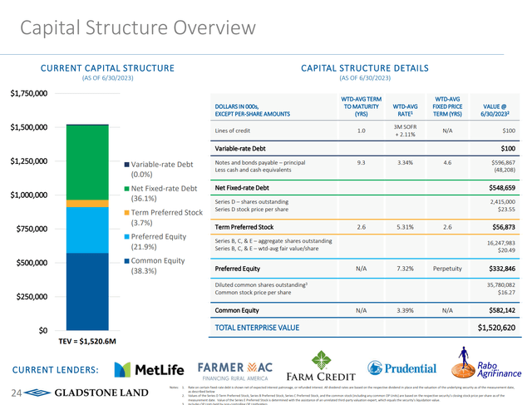Click the Prudential logo

(401, 368)
